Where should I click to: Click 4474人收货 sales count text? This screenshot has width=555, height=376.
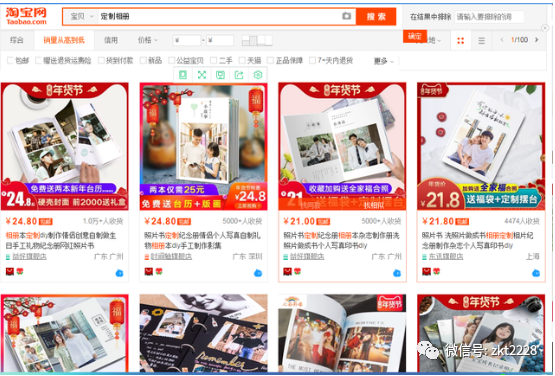pos(522,221)
